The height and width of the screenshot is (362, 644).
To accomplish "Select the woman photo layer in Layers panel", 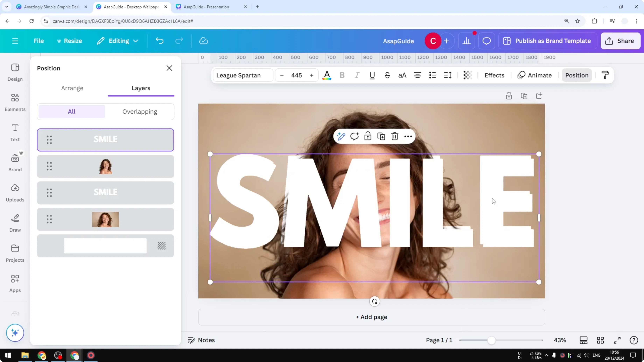I will pyautogui.click(x=105, y=166).
